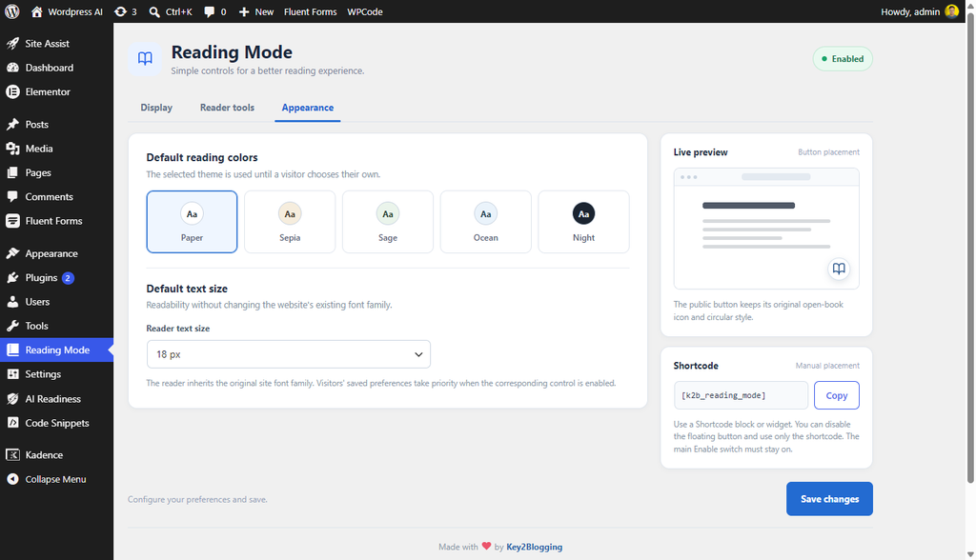976x560 pixels.
Task: Click the Collapse Menu arrow
Action: [x=12, y=479]
